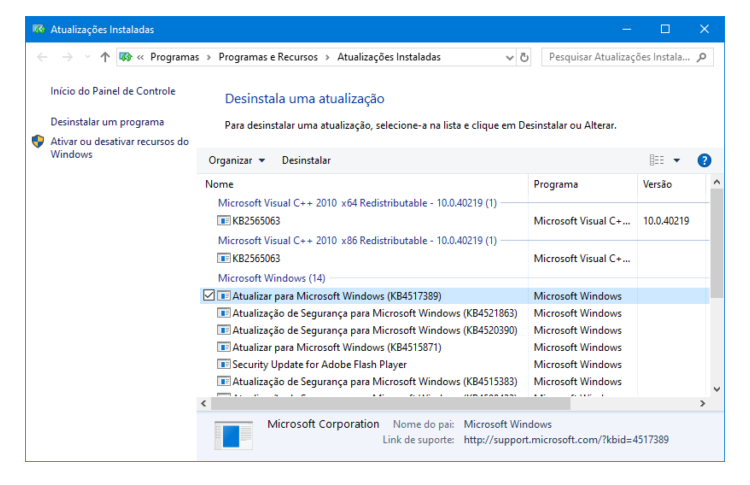750x485 pixels.
Task: Click the icon beside Adobe Flash Player update
Action: click(x=223, y=364)
